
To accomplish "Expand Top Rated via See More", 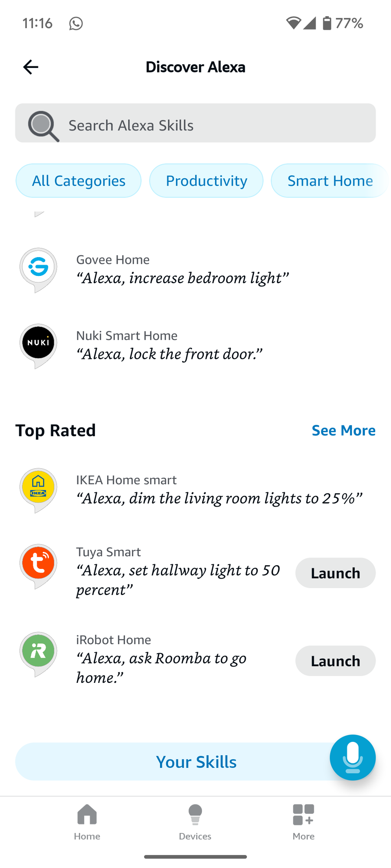I will pos(343,430).
